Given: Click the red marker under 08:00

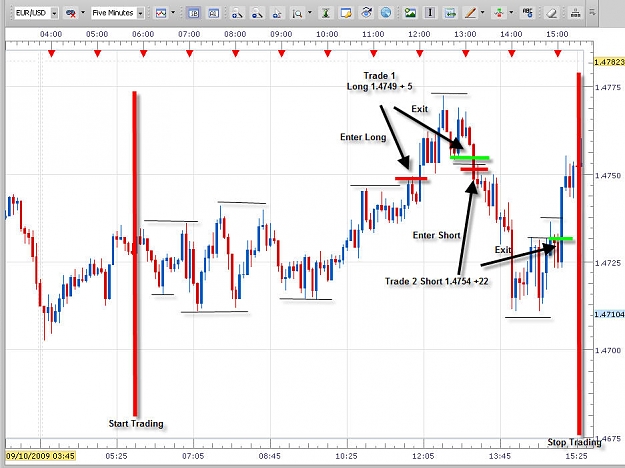Looking at the screenshot, I should click(235, 53).
